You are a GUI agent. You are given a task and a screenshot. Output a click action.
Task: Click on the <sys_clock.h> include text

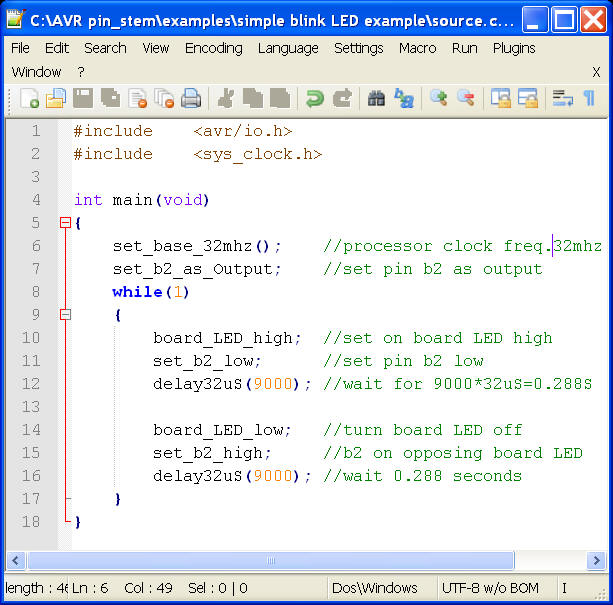tap(257, 154)
